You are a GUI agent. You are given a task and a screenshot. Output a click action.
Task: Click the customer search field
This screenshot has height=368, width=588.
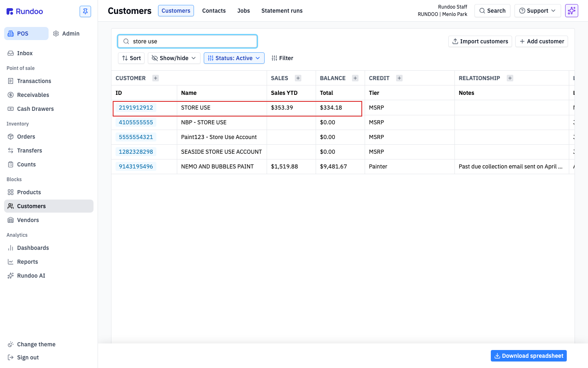tap(187, 41)
